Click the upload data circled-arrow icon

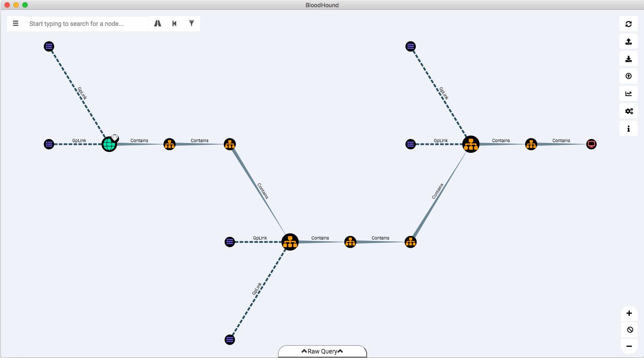pyautogui.click(x=628, y=76)
